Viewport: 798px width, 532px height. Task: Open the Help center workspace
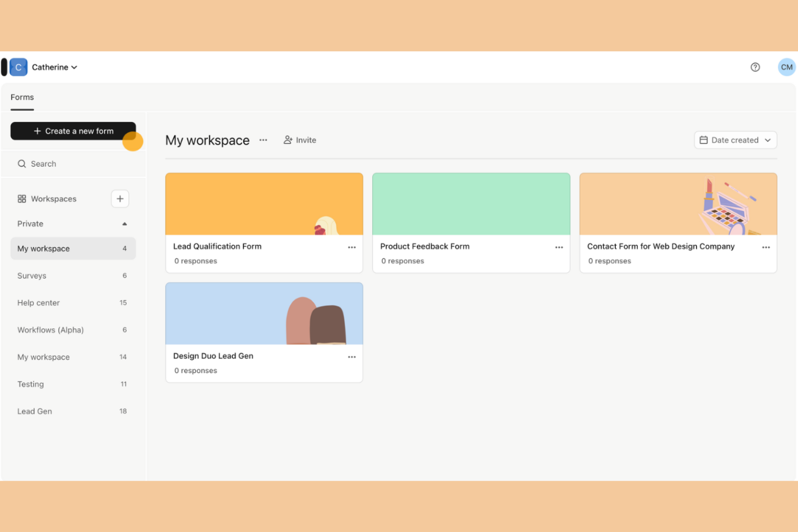click(38, 302)
